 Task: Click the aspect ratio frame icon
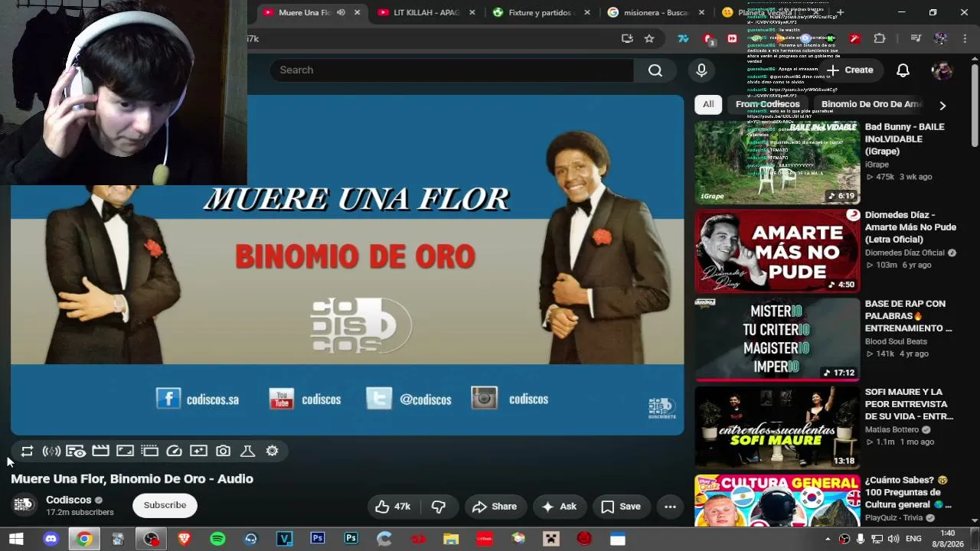[x=125, y=452]
